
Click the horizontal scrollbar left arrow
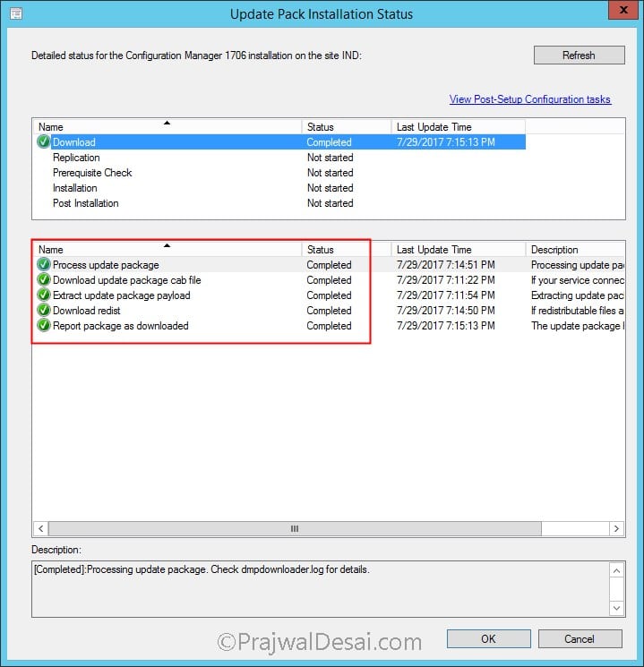coord(41,529)
